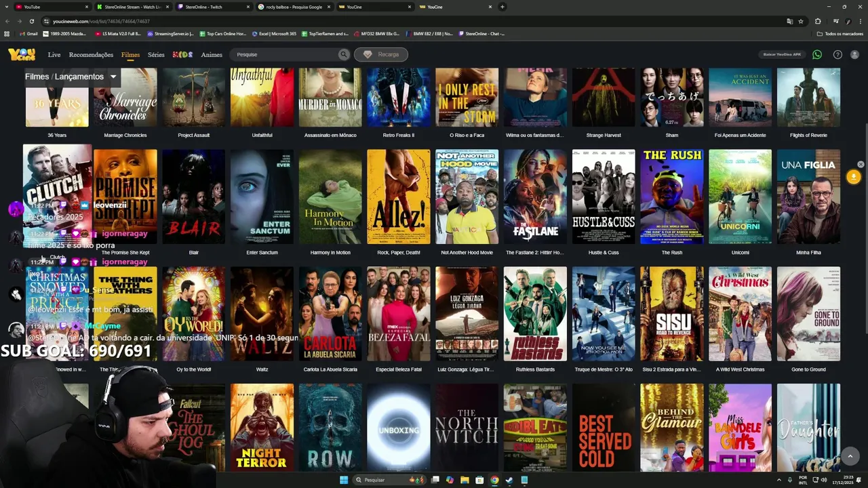Open the Enter Sanctum movie poster
This screenshot has height=488, width=868.
pos(262,197)
